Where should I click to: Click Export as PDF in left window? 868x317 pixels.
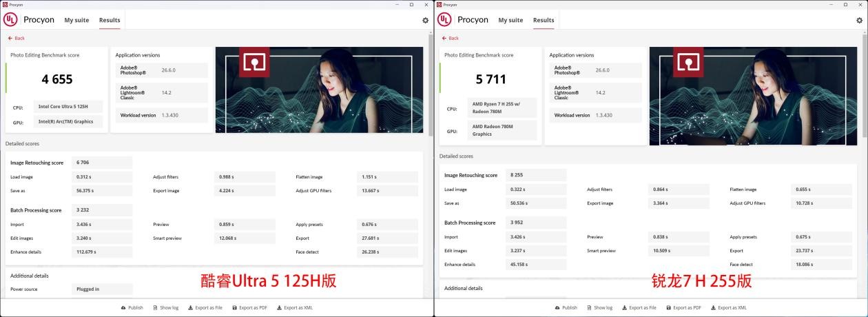tap(250, 307)
